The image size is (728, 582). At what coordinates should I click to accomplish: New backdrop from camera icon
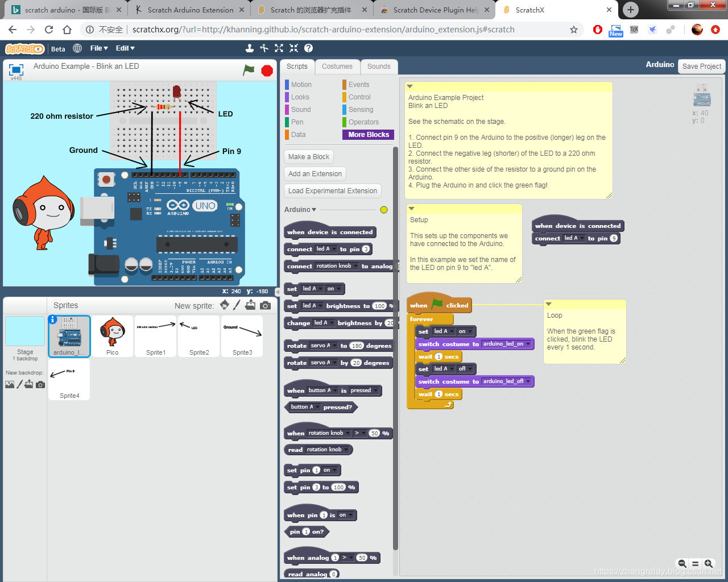coord(40,385)
